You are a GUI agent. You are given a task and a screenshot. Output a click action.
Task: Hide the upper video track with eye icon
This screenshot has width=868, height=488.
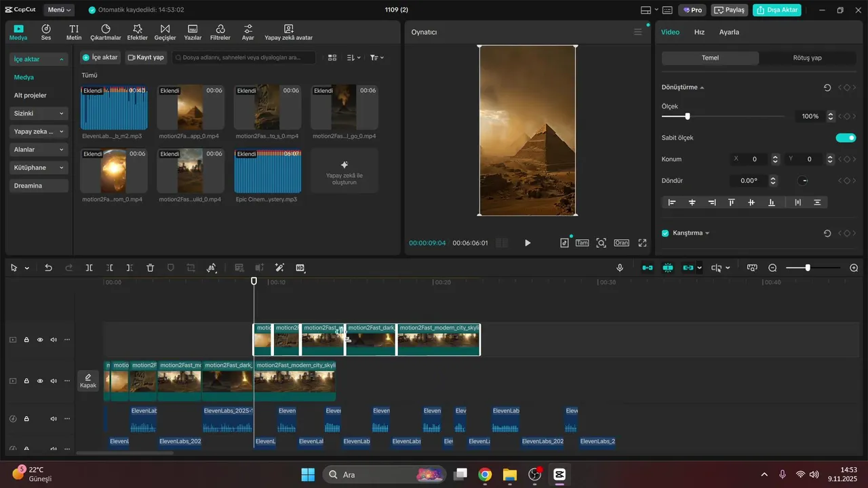tap(40, 340)
